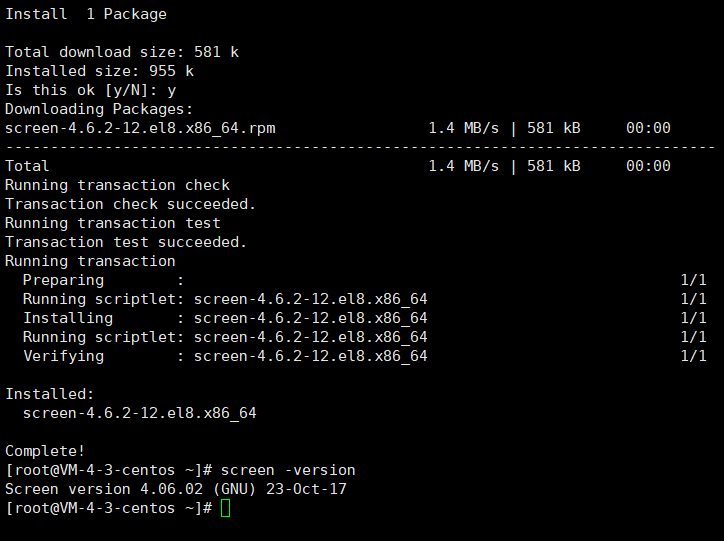Click the dashed separator line
Screen dimensions: 724x541
coord(360,147)
